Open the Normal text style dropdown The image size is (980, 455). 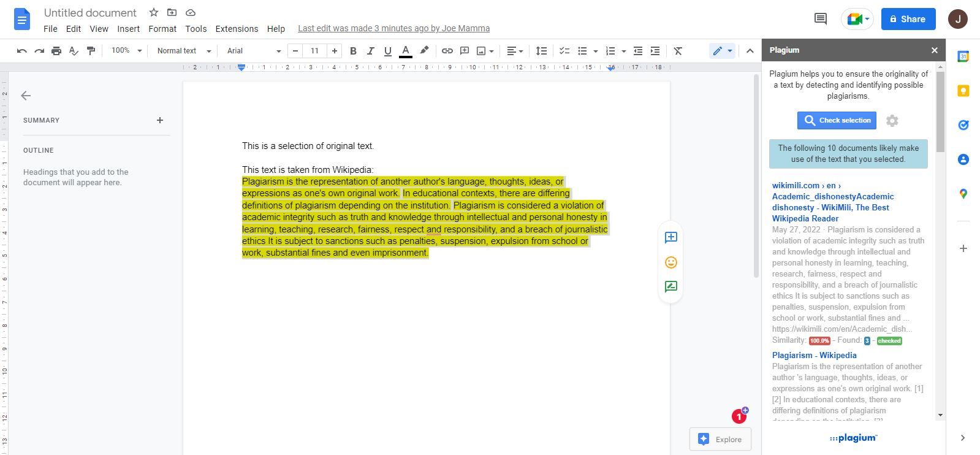pos(184,51)
